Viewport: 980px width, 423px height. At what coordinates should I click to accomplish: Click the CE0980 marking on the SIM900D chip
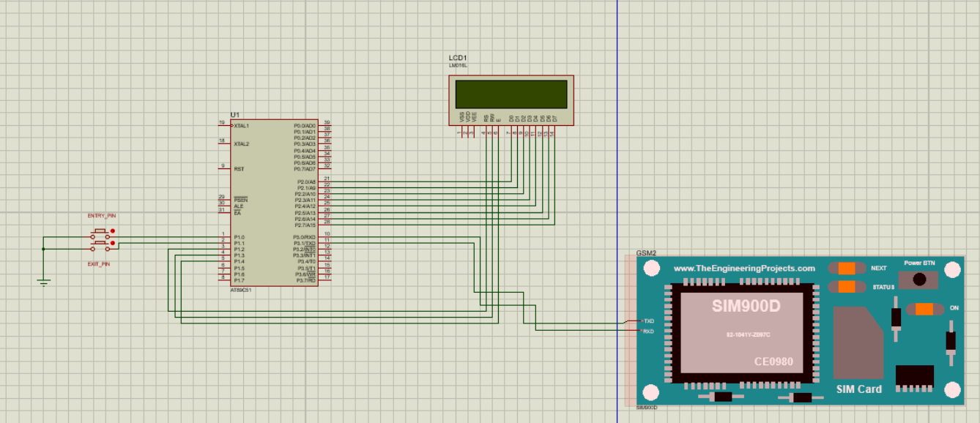coord(773,362)
